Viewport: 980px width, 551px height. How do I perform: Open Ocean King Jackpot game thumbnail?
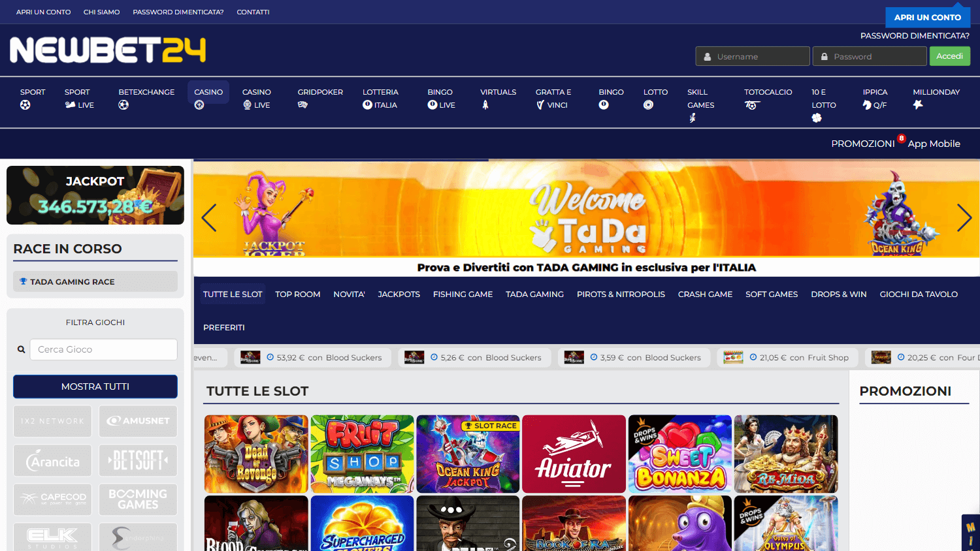coord(468,454)
